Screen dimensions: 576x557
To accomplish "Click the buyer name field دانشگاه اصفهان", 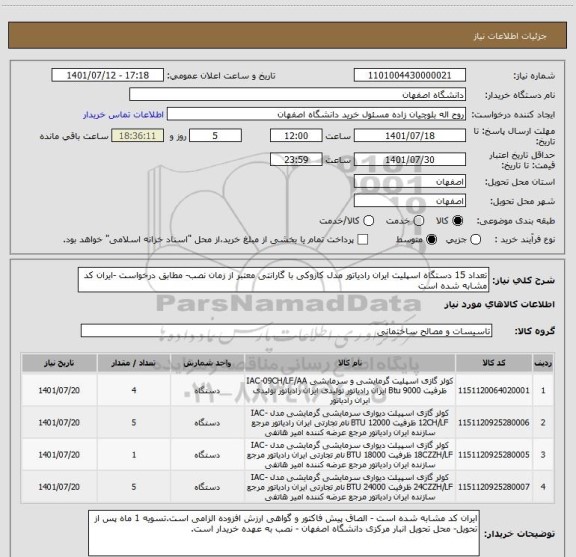I will (x=298, y=95).
